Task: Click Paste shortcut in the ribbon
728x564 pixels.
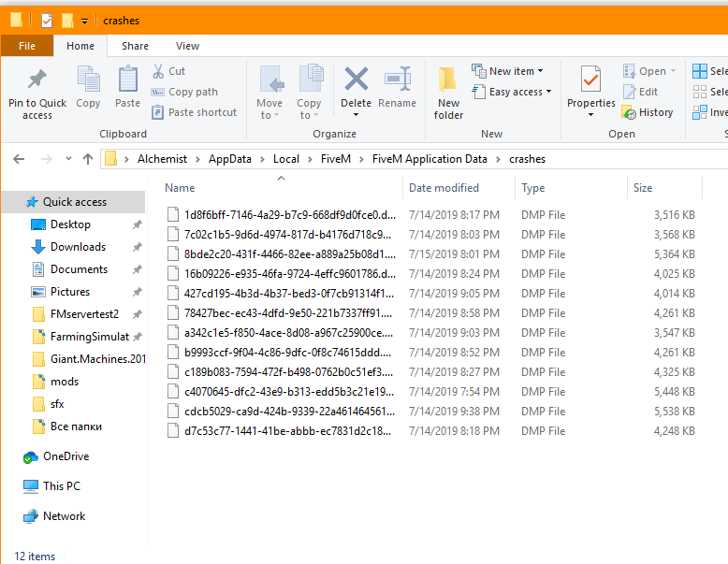Action: click(x=194, y=112)
